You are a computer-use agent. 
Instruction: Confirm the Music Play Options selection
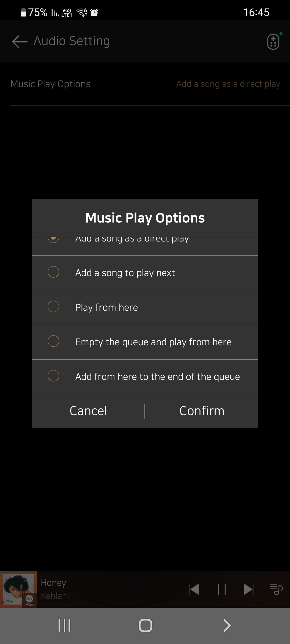(202, 411)
